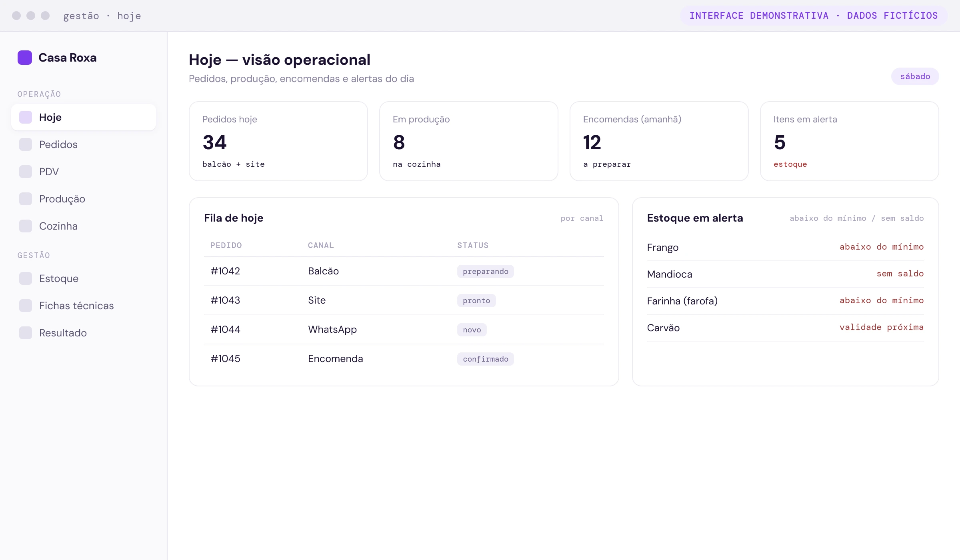The image size is (960, 560).
Task: Select order #1044 in the queue
Action: click(x=404, y=330)
